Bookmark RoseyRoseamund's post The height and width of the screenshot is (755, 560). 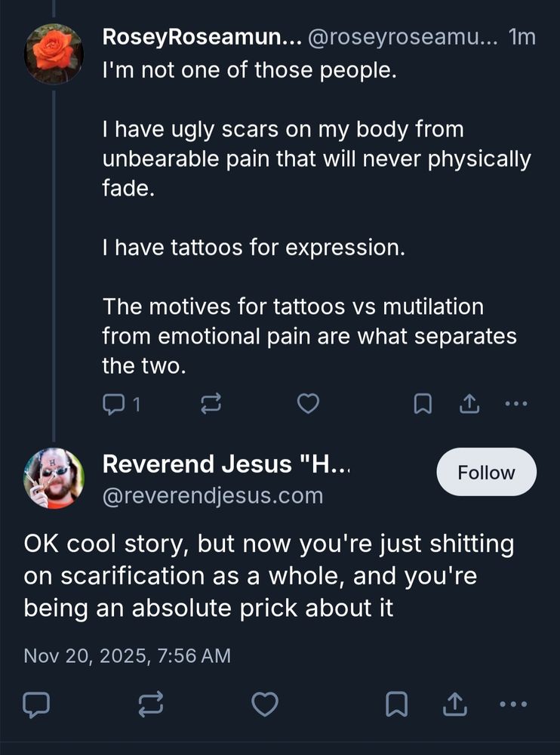coord(423,405)
